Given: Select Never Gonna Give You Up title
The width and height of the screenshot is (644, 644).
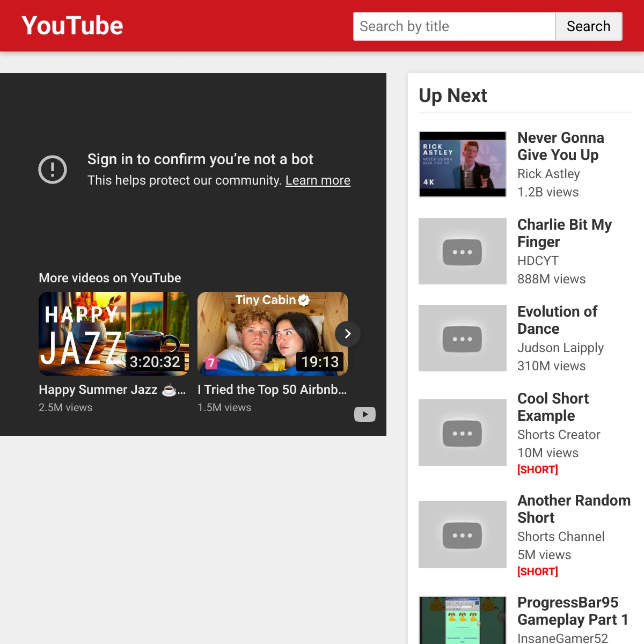Looking at the screenshot, I should (x=561, y=146).
